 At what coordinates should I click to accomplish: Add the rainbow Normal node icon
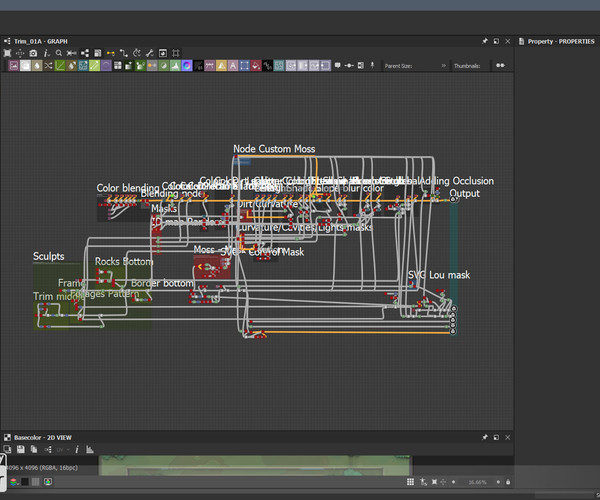[187, 66]
